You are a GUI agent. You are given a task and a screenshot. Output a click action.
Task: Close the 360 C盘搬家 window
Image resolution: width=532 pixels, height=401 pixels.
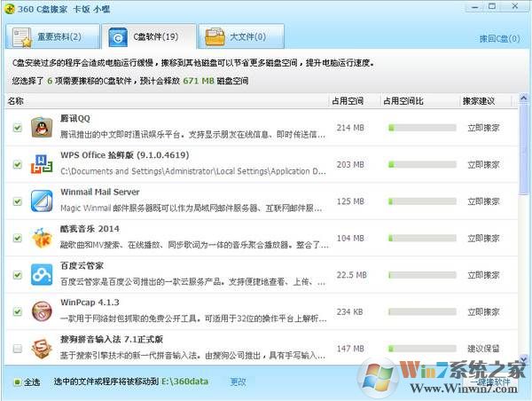tap(515, 6)
